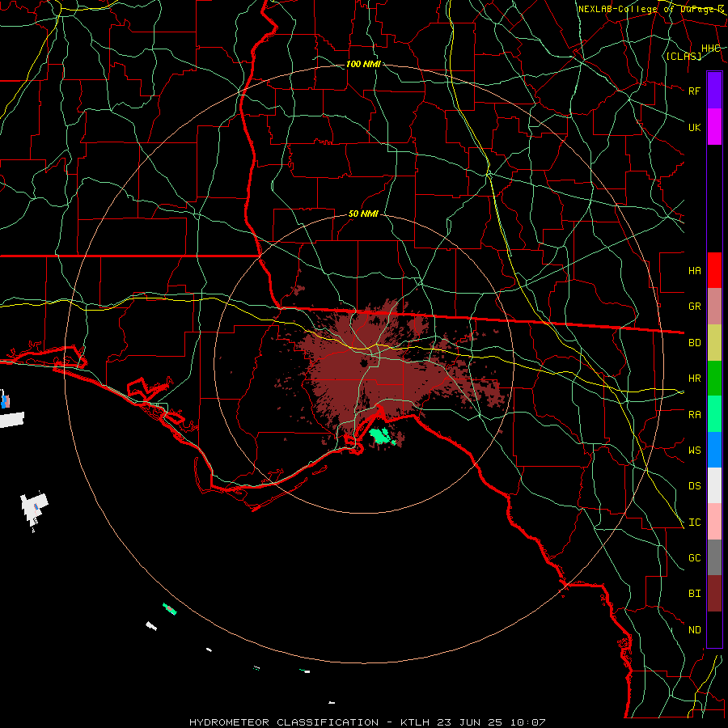The width and height of the screenshot is (728, 728).
Task: Click the BI dark red legend swatch
Action: [714, 594]
